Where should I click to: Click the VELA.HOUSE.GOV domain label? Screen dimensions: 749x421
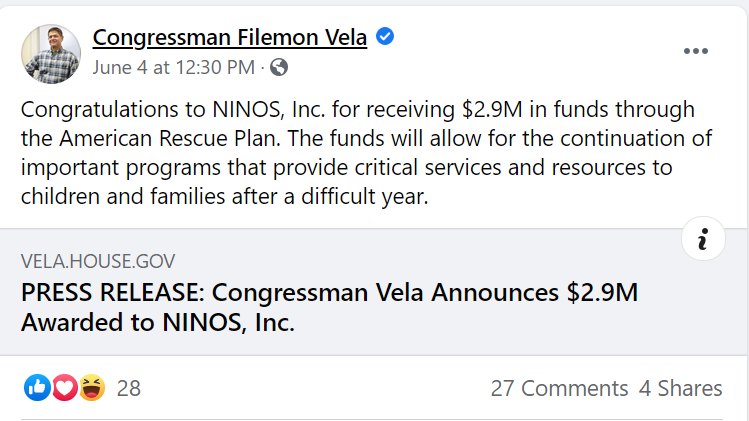click(x=98, y=261)
